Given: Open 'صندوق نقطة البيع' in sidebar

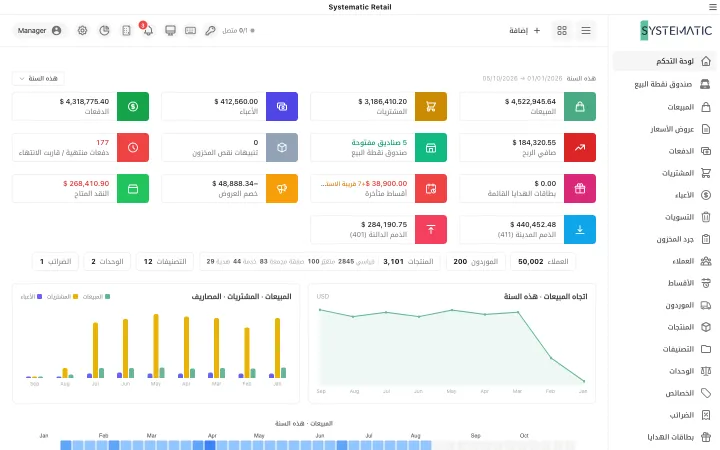Looking at the screenshot, I should pos(664,84).
